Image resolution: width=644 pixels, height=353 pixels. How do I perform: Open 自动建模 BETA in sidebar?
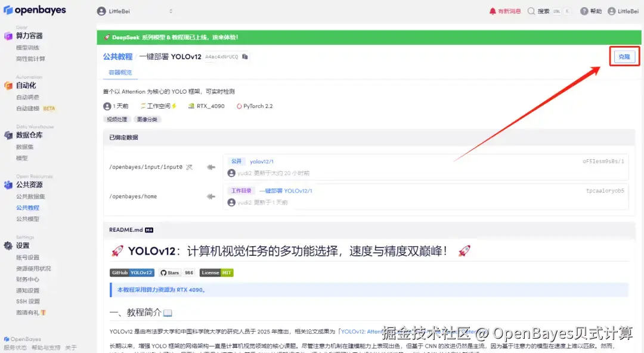tap(35, 109)
